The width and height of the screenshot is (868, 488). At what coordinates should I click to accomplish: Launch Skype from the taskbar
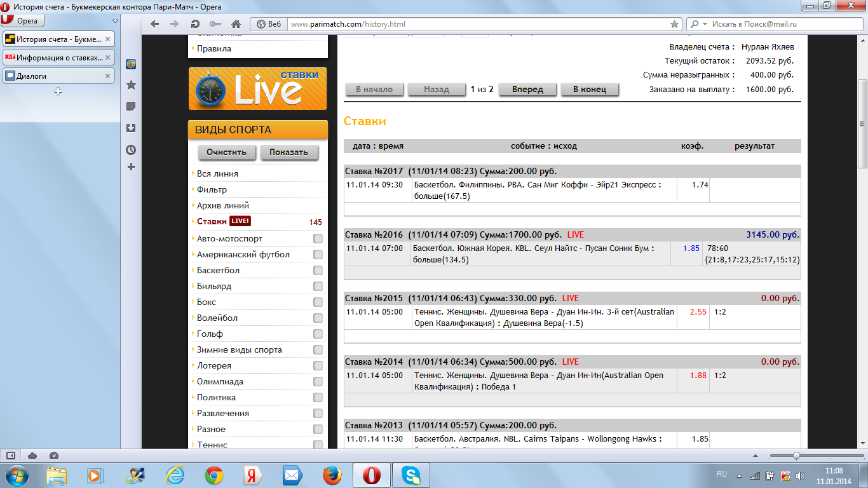pyautogui.click(x=411, y=475)
